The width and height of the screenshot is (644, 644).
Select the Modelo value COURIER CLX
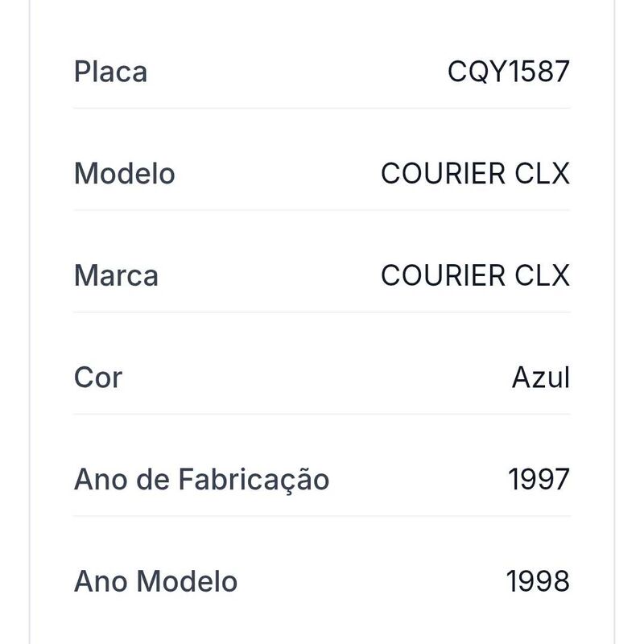pos(475,174)
